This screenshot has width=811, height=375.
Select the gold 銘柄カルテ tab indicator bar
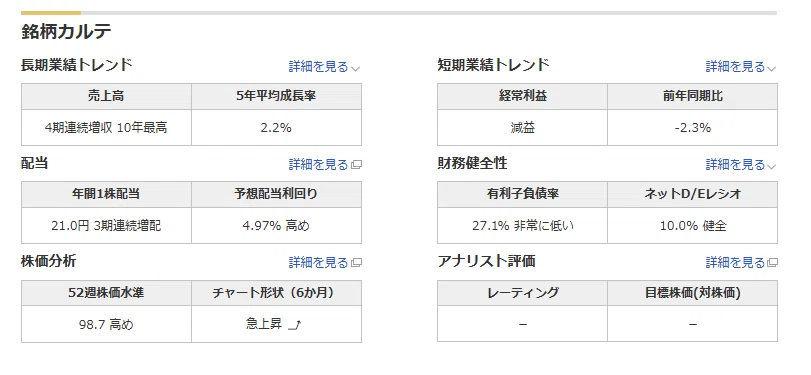tap(51, 13)
